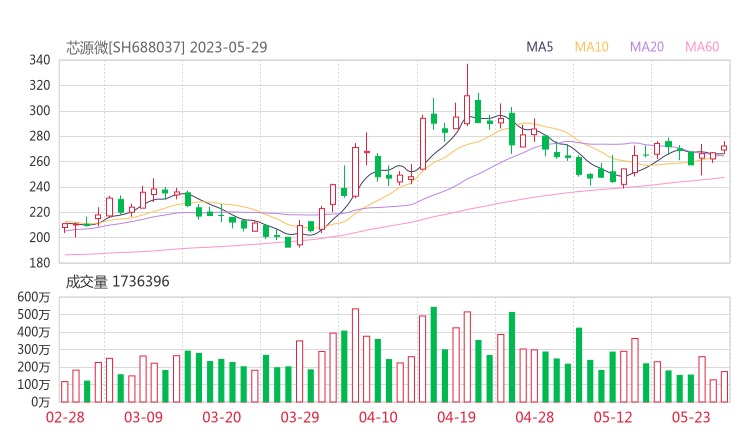Click the 500万 volume axis label
740x440 pixels.
(34, 314)
